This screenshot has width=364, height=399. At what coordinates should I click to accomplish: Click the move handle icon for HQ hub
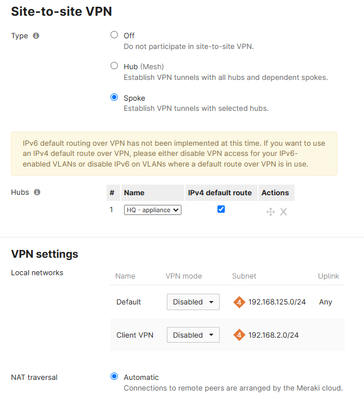click(x=270, y=212)
